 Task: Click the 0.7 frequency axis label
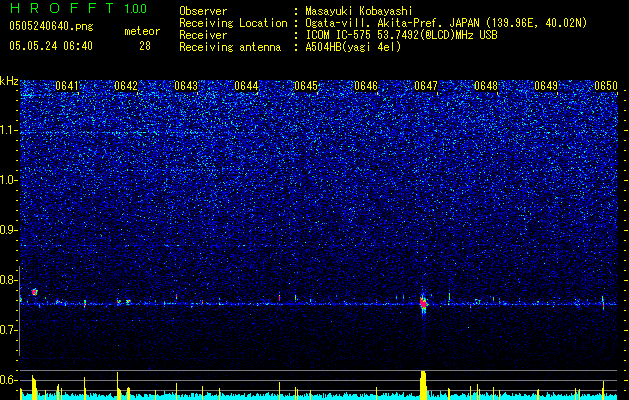(8, 330)
